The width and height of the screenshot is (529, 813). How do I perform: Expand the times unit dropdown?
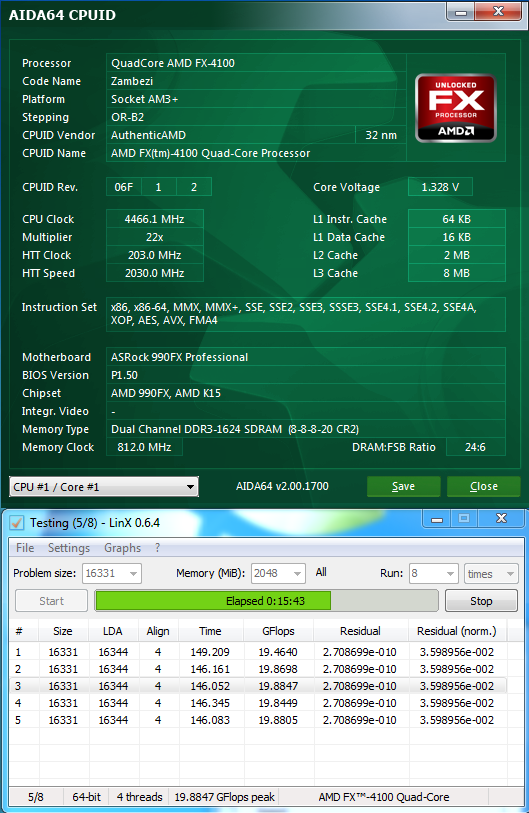(x=491, y=573)
